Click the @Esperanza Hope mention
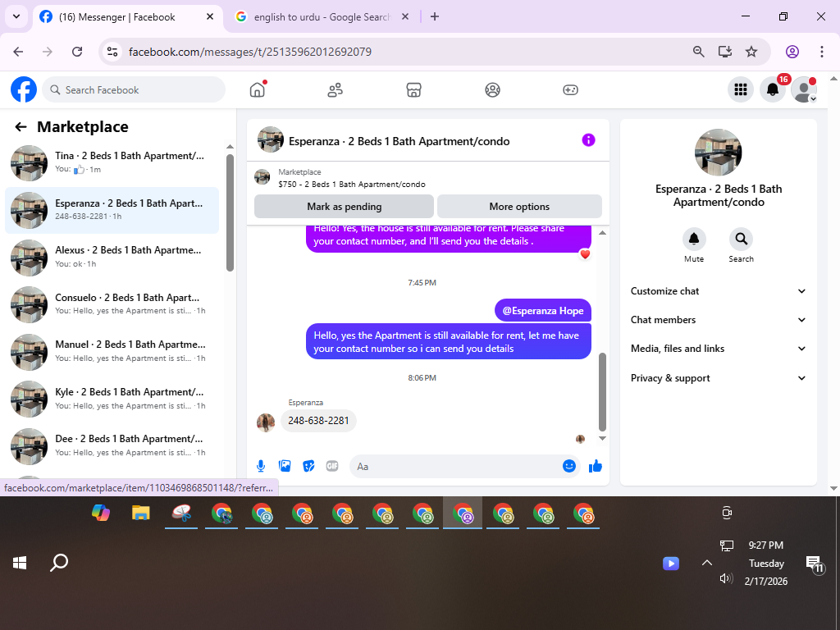The width and height of the screenshot is (840, 630). [543, 311]
